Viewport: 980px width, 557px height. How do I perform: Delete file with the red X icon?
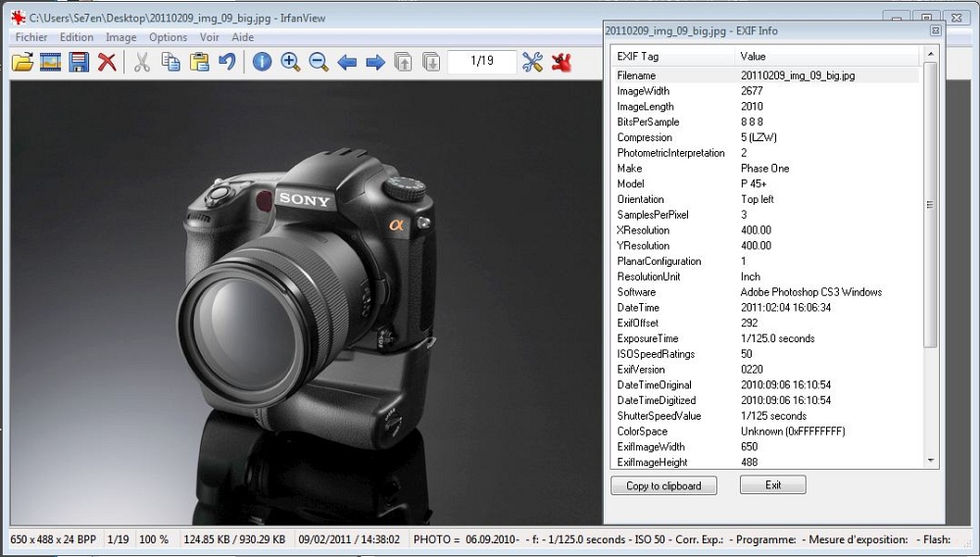click(x=107, y=62)
